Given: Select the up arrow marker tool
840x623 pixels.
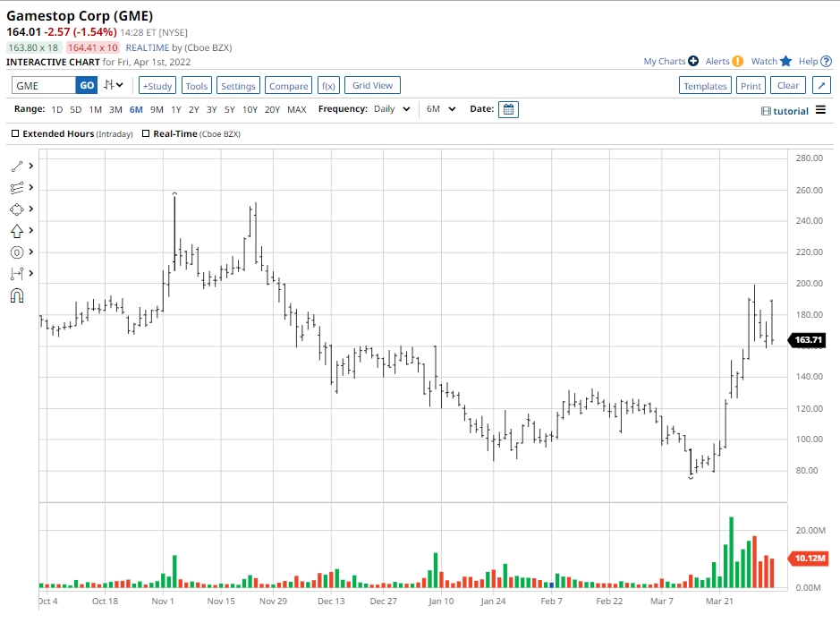Looking at the screenshot, I should [x=17, y=231].
